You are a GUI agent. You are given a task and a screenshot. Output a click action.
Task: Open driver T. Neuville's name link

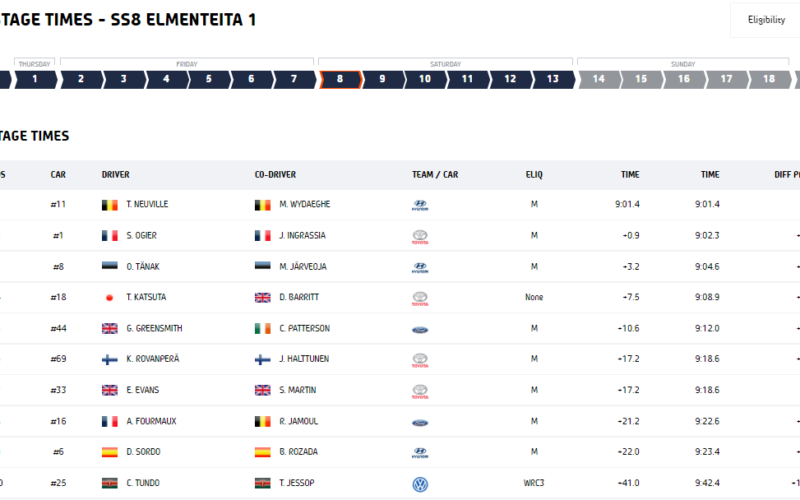(147, 204)
